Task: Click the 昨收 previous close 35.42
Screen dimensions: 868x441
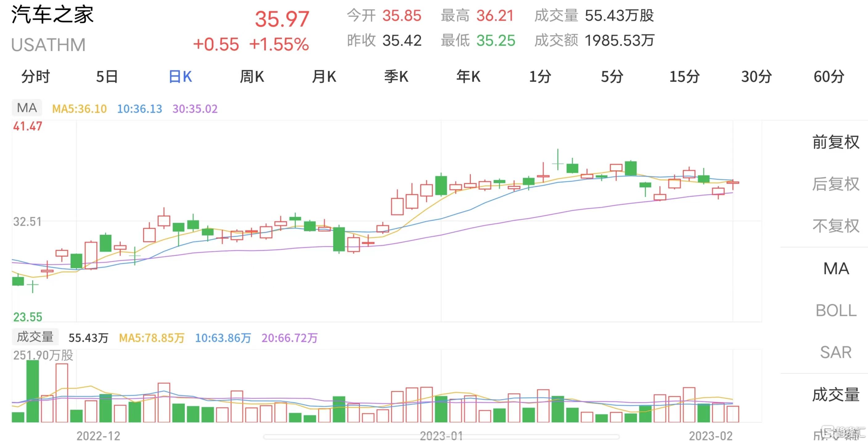Action: (x=402, y=40)
